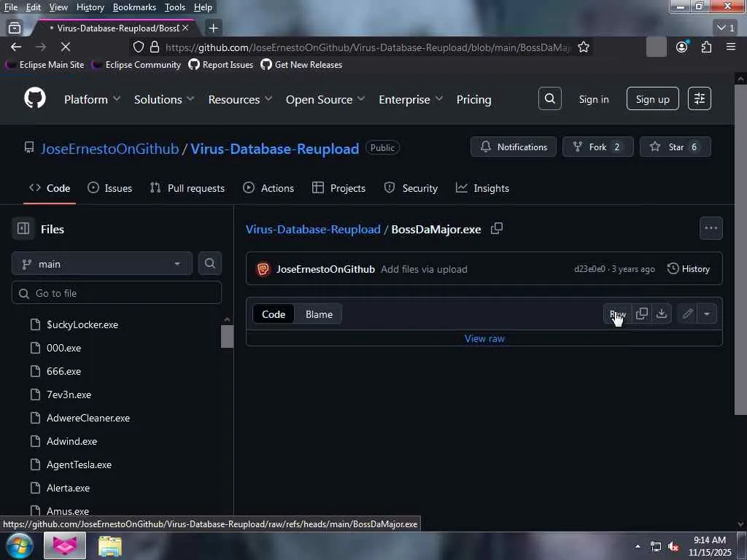Click the pencil edit file icon
747x560 pixels.
point(687,314)
